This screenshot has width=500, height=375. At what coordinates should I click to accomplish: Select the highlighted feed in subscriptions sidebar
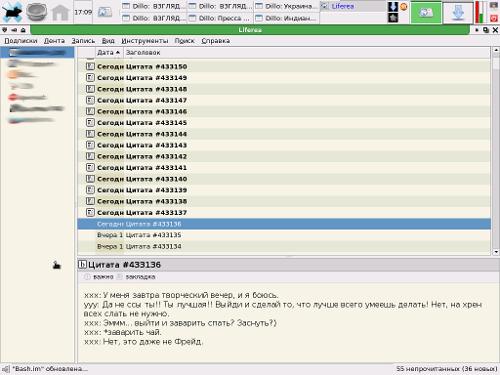click(37, 53)
